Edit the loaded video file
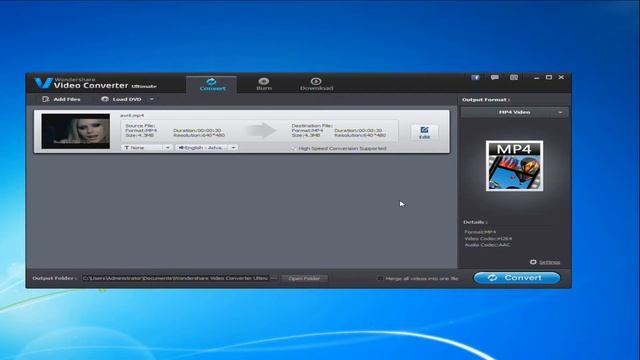 pyautogui.click(x=424, y=132)
